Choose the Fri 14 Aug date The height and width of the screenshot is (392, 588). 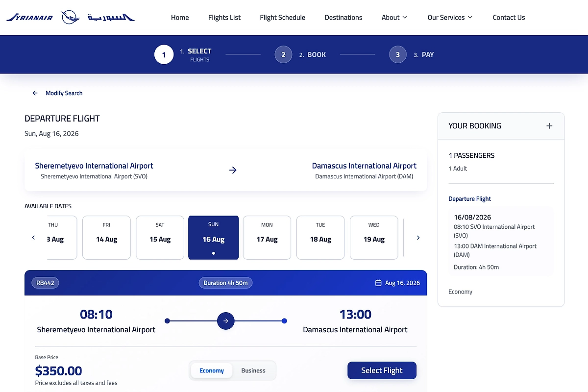pyautogui.click(x=106, y=238)
